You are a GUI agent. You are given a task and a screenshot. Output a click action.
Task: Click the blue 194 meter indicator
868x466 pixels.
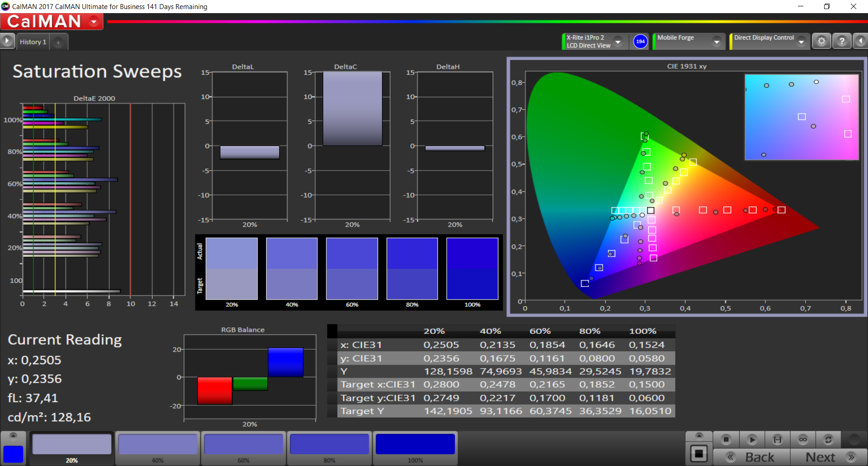pos(640,41)
